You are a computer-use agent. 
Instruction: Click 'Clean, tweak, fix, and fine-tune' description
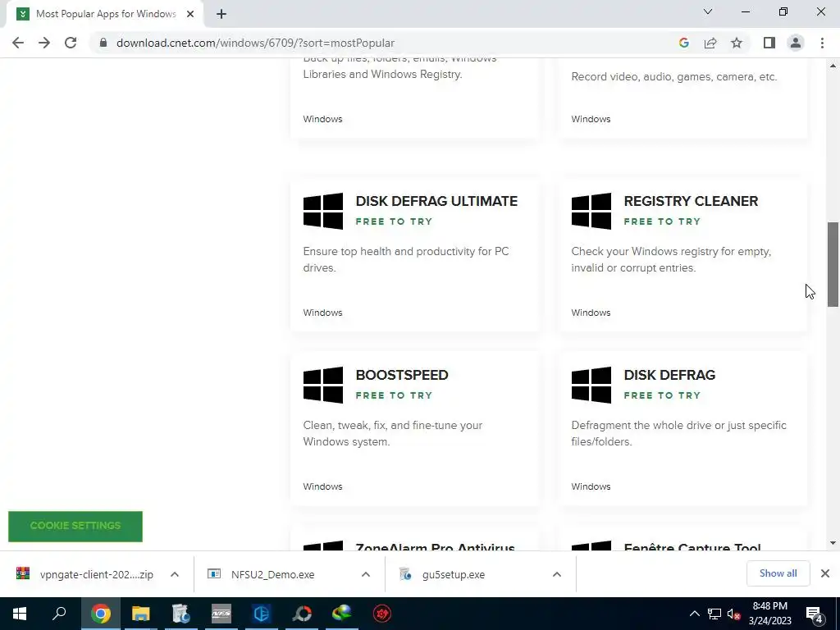pos(393,433)
